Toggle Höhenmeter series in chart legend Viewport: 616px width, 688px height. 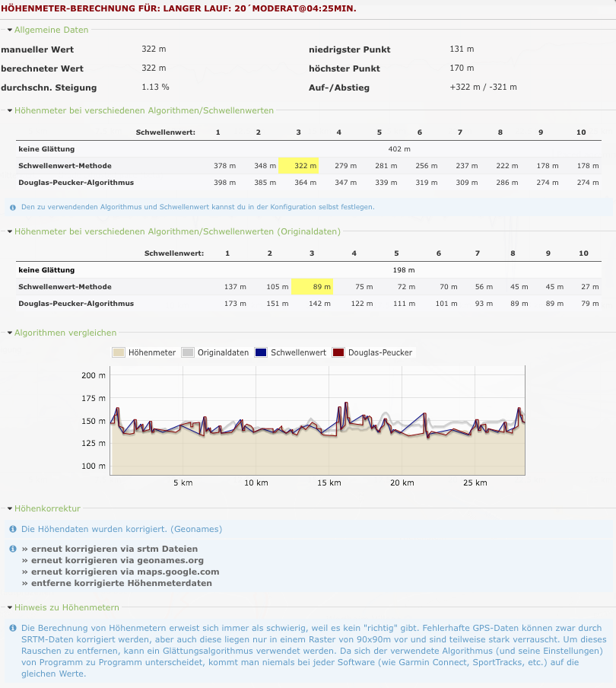144,352
